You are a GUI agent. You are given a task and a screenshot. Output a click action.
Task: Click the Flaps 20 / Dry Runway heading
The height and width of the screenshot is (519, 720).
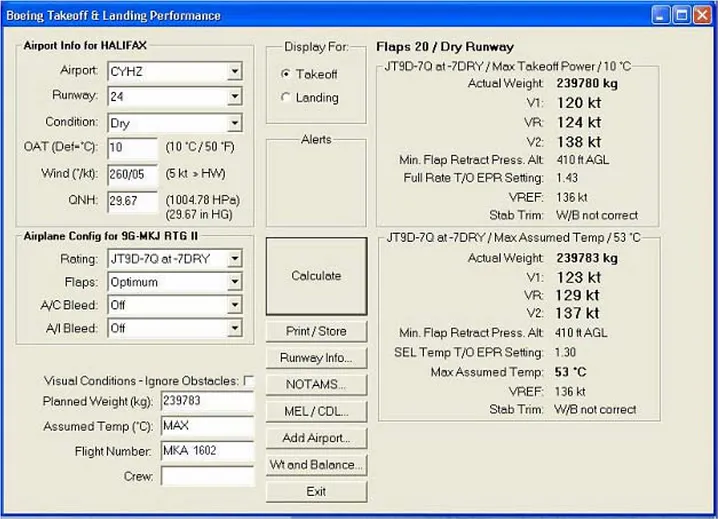click(x=444, y=47)
